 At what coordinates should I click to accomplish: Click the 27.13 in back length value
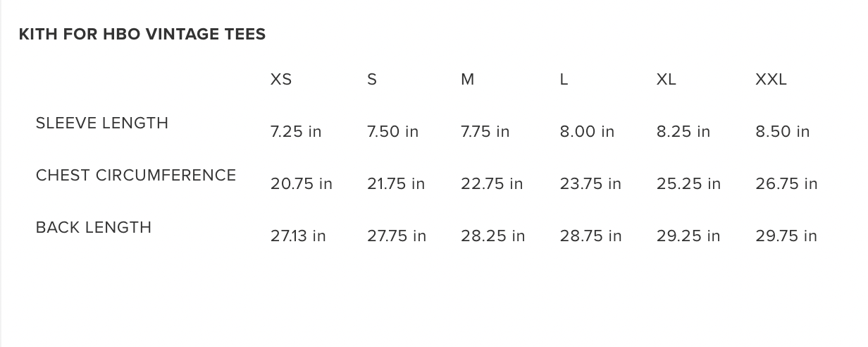pos(298,236)
